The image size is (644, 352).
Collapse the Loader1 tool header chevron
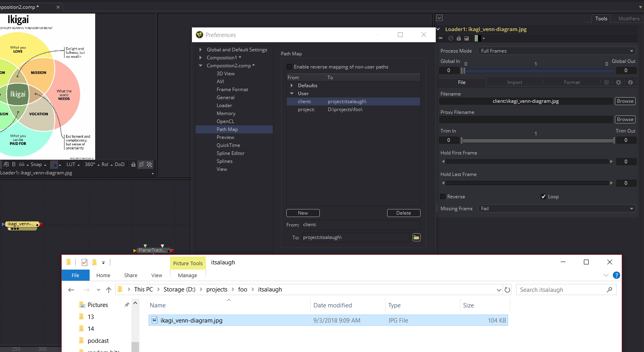(x=438, y=29)
